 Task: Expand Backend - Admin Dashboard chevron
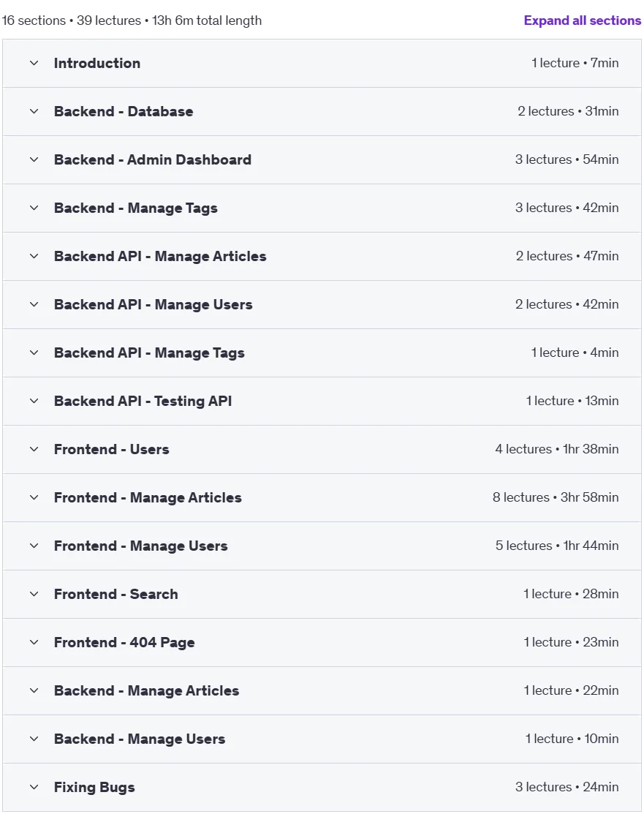point(34,160)
